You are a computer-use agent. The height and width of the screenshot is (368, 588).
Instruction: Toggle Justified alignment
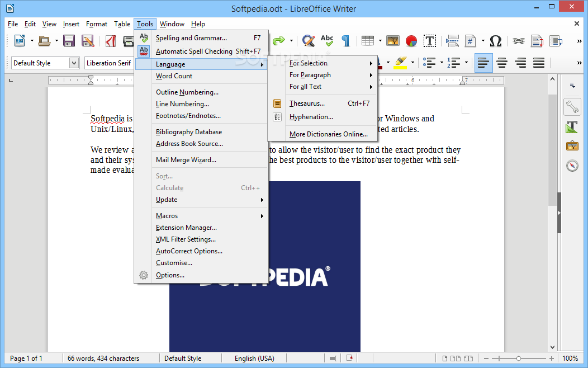(539, 63)
